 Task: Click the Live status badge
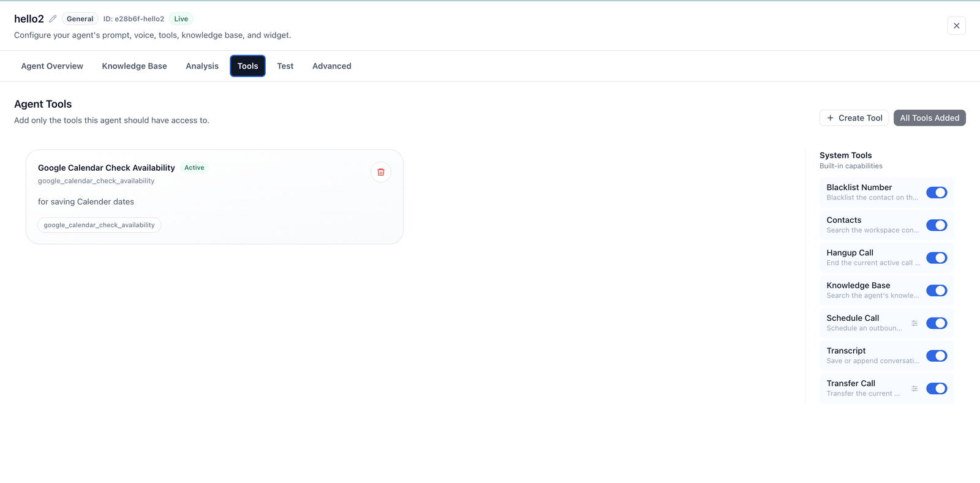181,19
